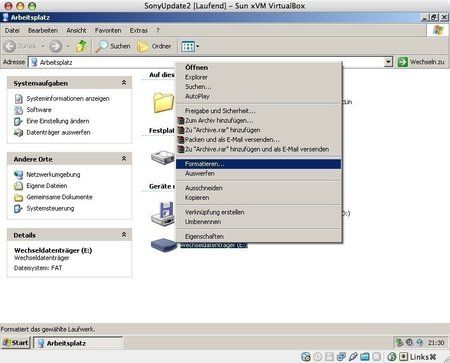The image size is (450, 363).
Task: Click the Arbeitsplatz taskbar button
Action: click(78, 343)
